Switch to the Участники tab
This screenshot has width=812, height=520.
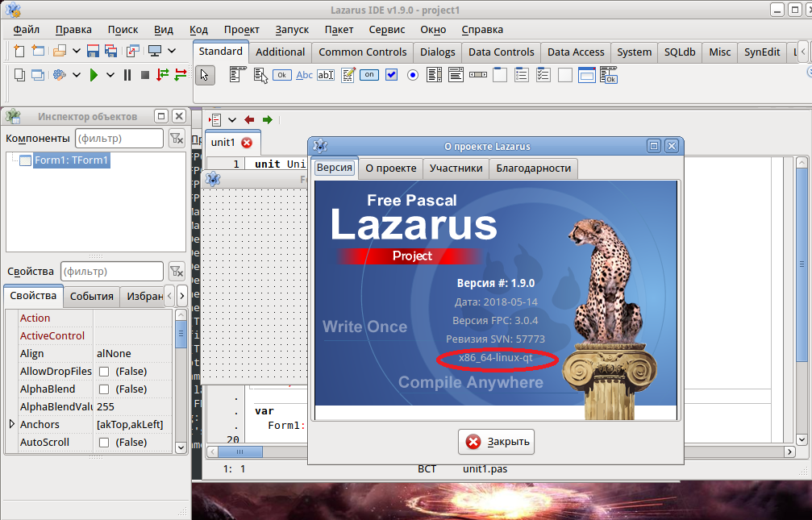(456, 168)
